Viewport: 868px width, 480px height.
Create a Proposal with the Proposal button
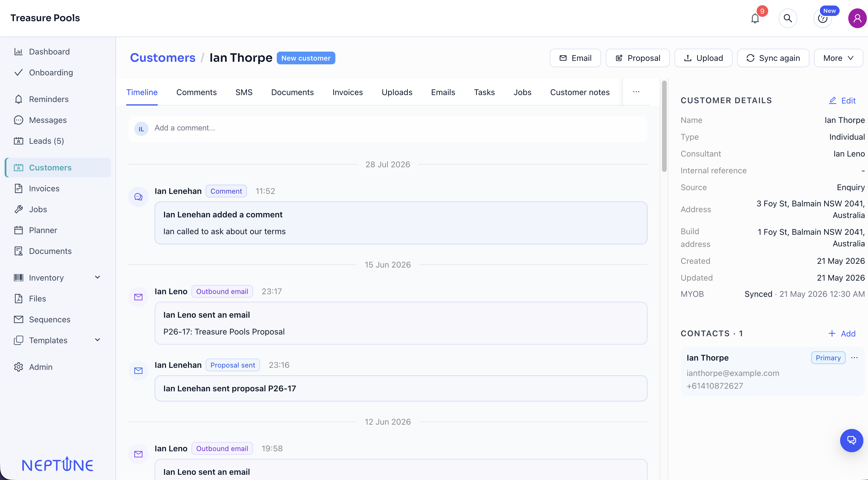coord(638,58)
